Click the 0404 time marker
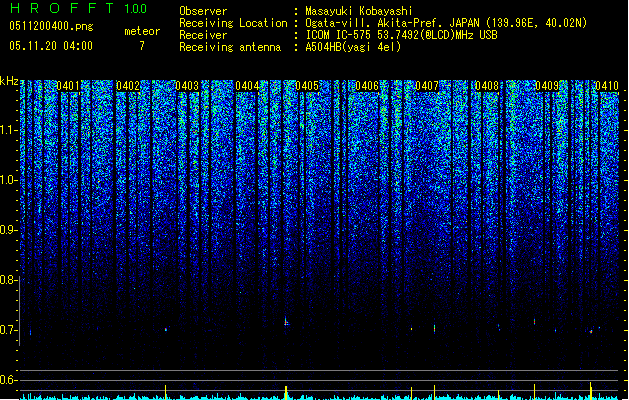The height and width of the screenshot is (400, 629). tap(247, 86)
